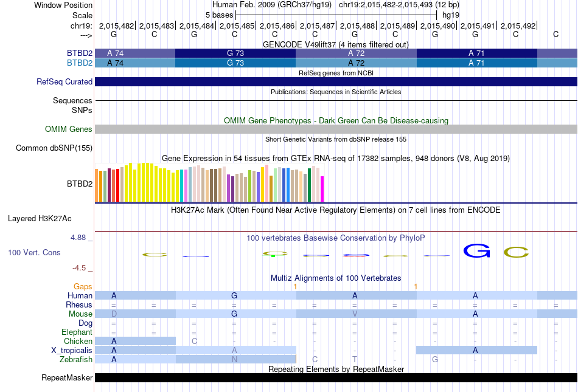Image resolution: width=578 pixels, height=392 pixels.
Task: Click the 100 vertebrates Basewise Conservation title
Action: coord(336,238)
